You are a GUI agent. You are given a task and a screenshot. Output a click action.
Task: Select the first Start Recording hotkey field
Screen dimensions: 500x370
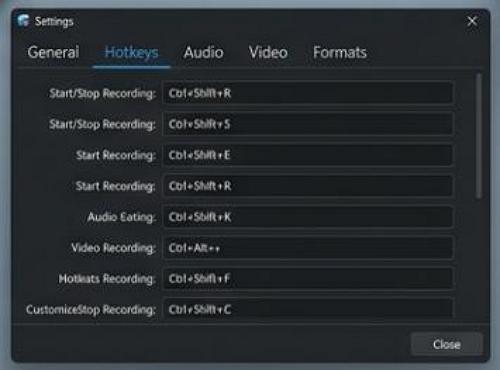[x=308, y=155]
